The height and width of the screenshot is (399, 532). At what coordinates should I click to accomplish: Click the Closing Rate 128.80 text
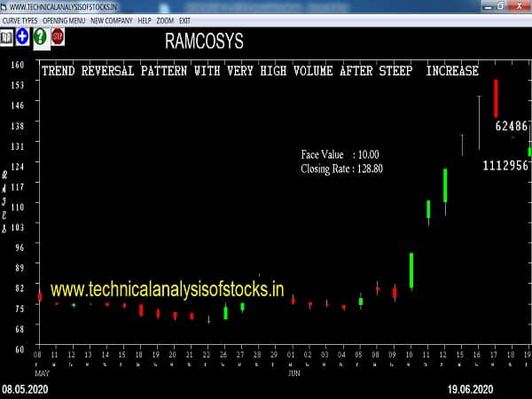341,168
